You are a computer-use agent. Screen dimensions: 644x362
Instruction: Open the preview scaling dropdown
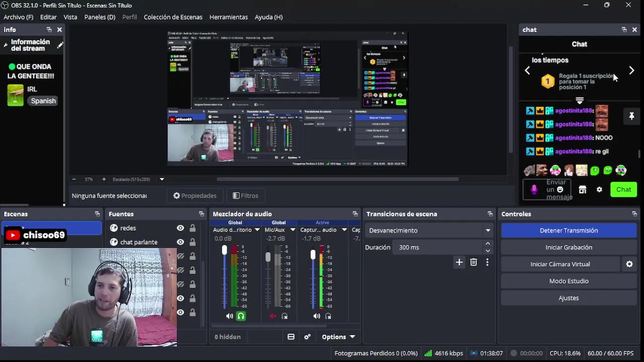tap(162, 179)
